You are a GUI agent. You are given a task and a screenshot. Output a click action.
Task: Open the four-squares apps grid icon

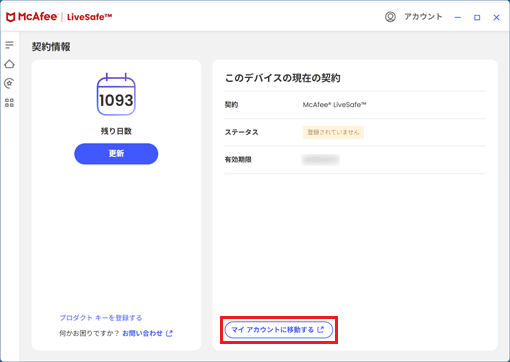[9, 103]
